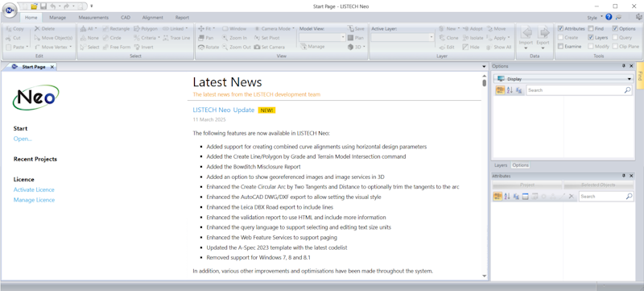Switch to the Report ribbon tab
Viewport: 644px width, 291px height.
(183, 18)
